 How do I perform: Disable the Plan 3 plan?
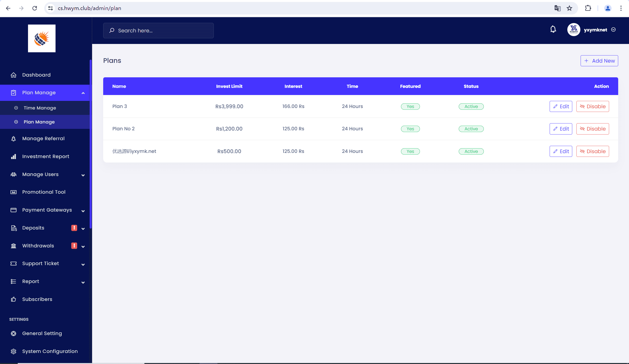coord(592,107)
